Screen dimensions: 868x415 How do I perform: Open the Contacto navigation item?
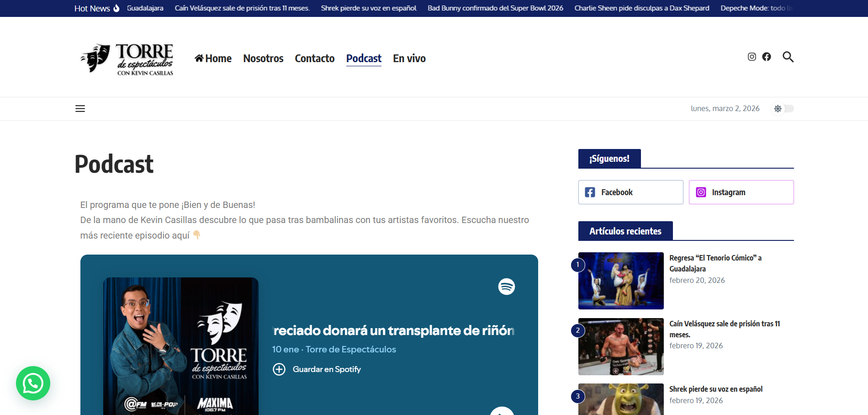click(314, 59)
